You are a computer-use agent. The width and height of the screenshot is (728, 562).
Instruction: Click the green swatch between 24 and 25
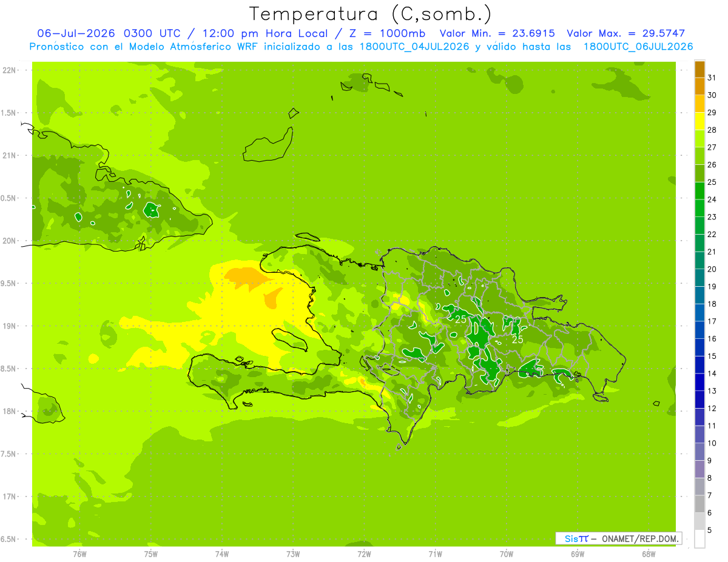[x=699, y=191]
